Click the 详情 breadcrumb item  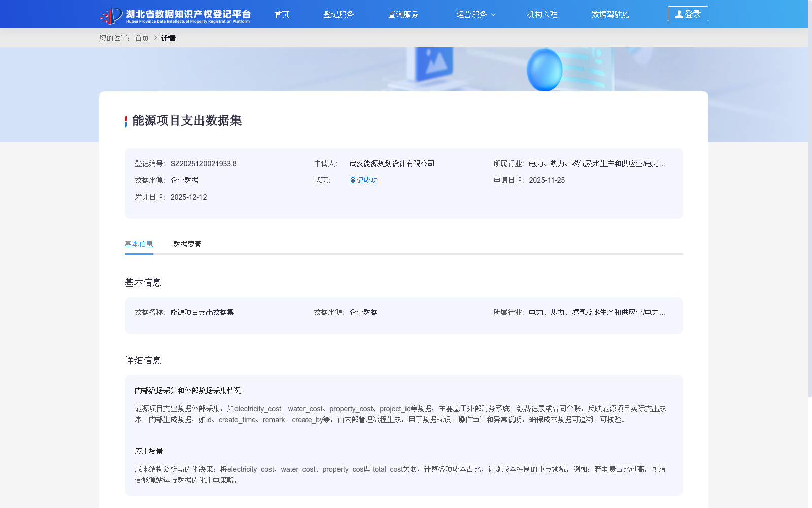coord(168,38)
